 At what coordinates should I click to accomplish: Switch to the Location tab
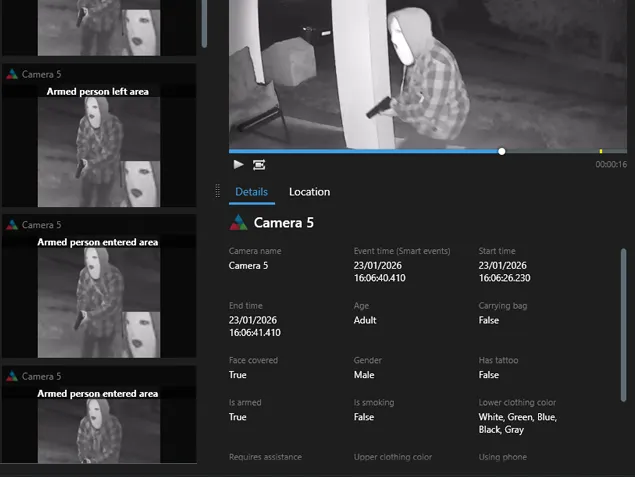click(309, 192)
